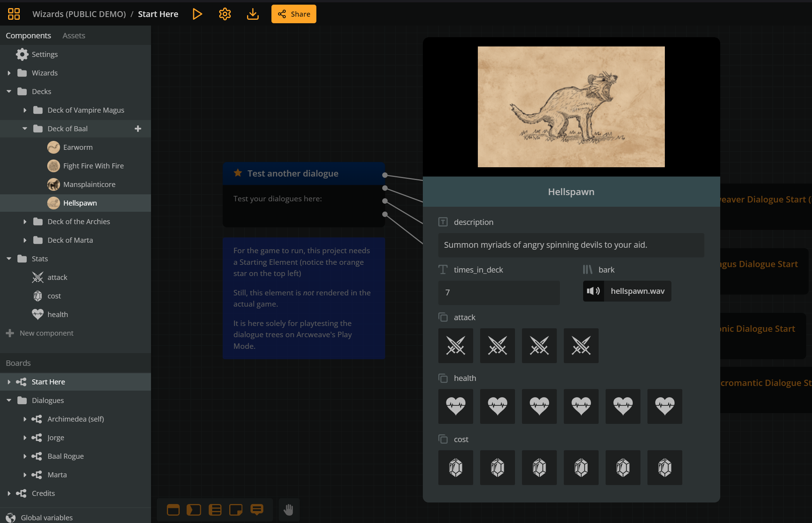The height and width of the screenshot is (523, 812).
Task: Expand the Deck of Vampire Magus folder
Action: click(x=25, y=110)
